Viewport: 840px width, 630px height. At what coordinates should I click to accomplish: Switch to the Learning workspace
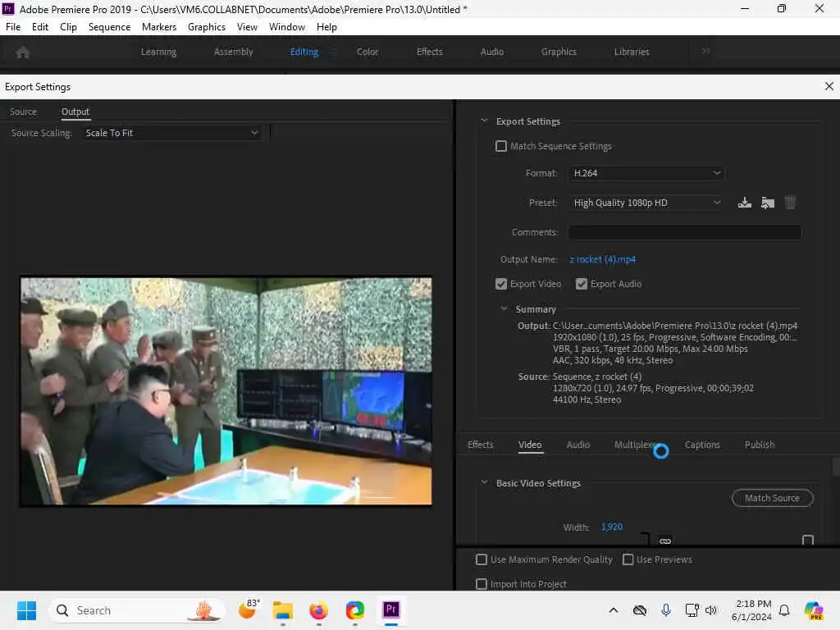coord(158,52)
